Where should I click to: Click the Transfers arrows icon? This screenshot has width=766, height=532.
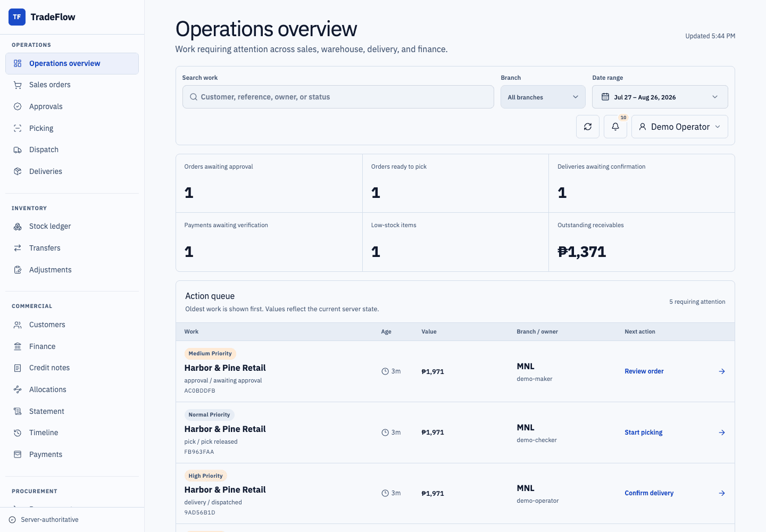(x=18, y=248)
